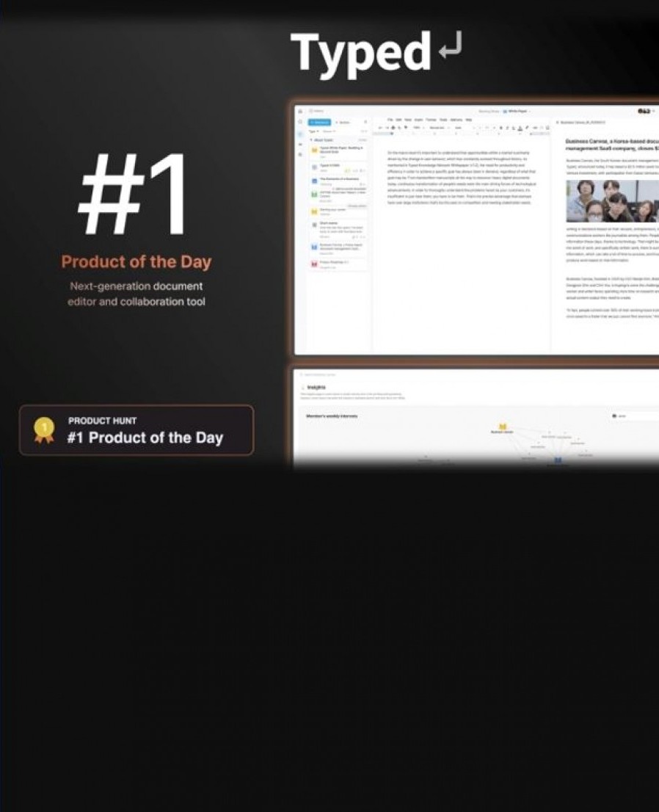Open the File menu in the editor

390,120
